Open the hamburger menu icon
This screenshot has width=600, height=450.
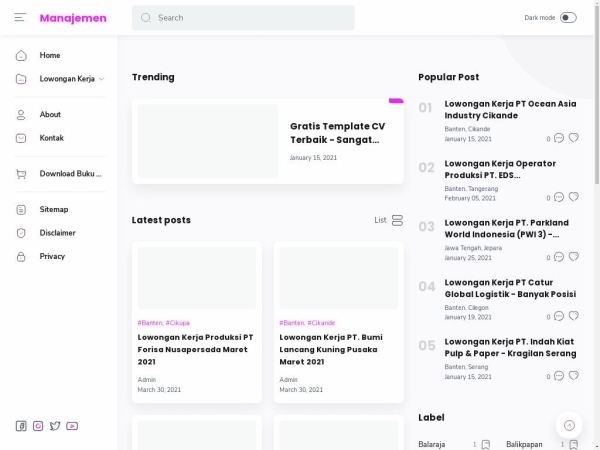[x=20, y=18]
